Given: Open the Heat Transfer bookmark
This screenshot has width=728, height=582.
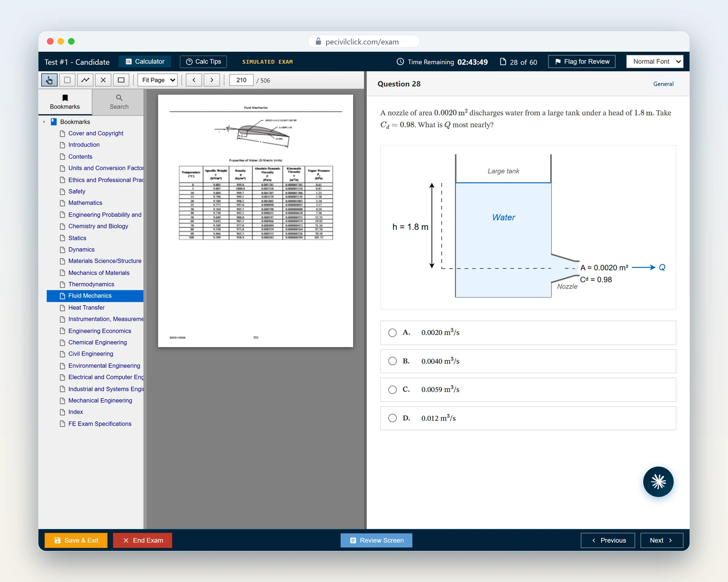Looking at the screenshot, I should (x=86, y=308).
